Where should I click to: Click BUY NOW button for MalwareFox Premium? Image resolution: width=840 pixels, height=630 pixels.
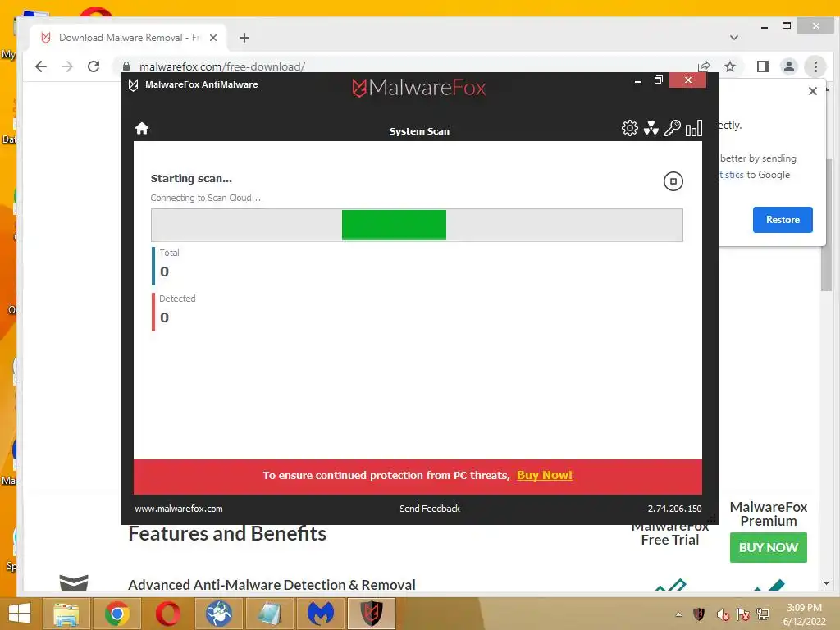tap(768, 547)
